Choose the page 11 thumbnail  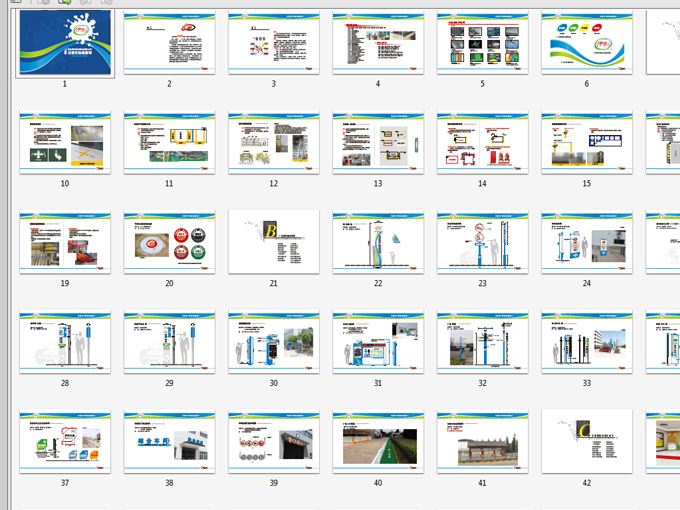tap(170, 142)
